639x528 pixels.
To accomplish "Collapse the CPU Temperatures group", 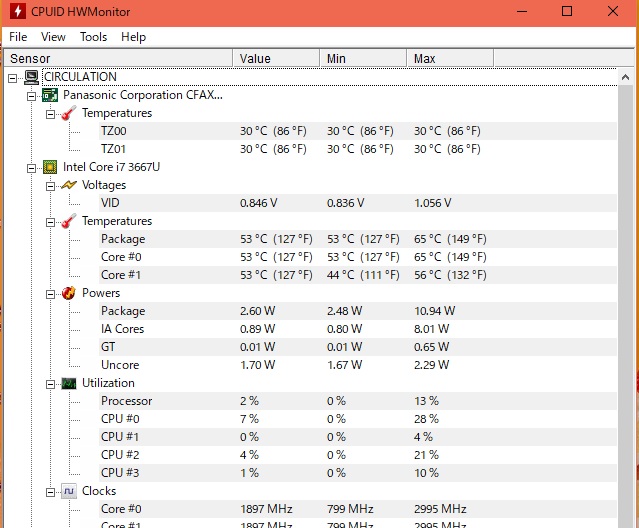I will pyautogui.click(x=50, y=222).
